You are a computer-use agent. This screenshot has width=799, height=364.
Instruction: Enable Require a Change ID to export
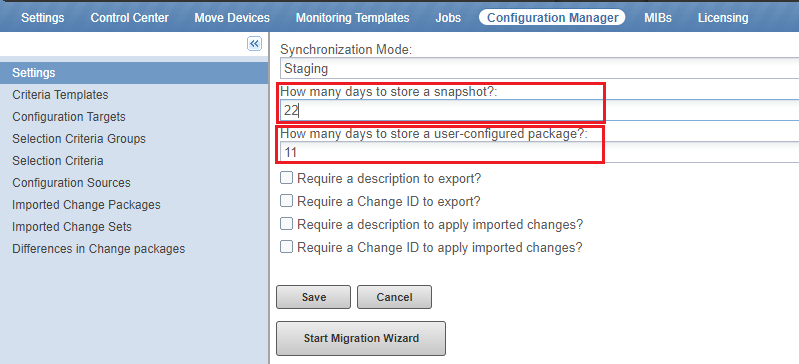286,201
